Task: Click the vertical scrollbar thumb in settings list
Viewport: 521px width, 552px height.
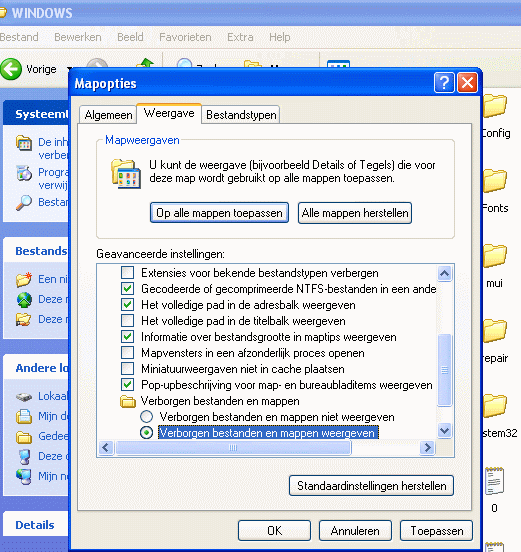Action: pos(444,370)
